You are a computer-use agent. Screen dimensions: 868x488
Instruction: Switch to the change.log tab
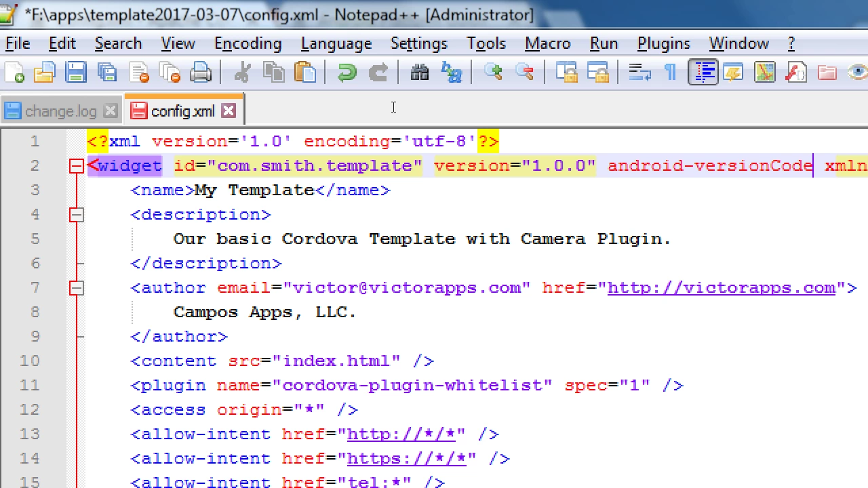pos(61,111)
